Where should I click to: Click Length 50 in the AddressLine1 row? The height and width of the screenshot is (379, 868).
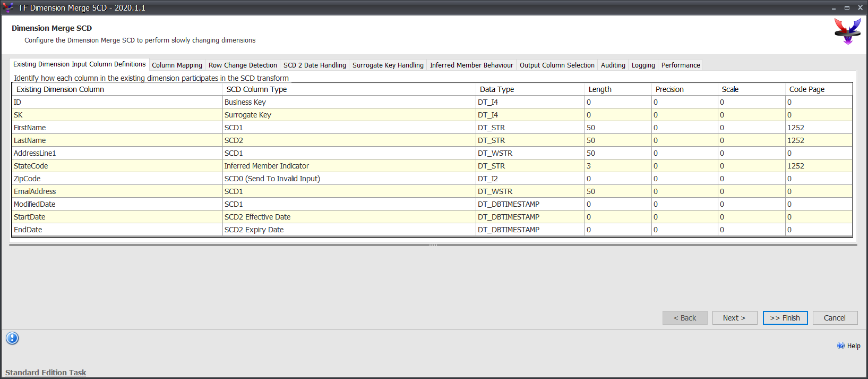(618, 153)
